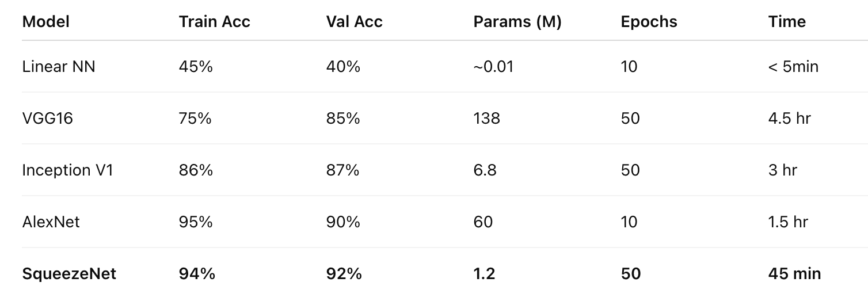The height and width of the screenshot is (305, 868).
Task: Select the Linear NN model cell
Action: point(59,67)
